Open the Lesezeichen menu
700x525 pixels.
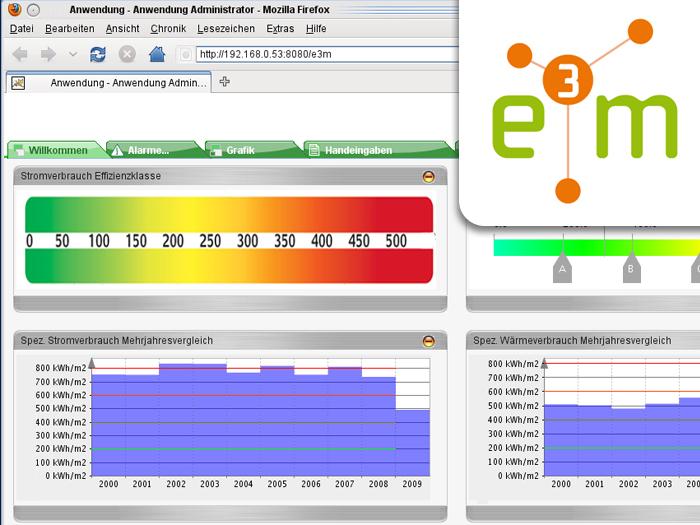click(226, 29)
